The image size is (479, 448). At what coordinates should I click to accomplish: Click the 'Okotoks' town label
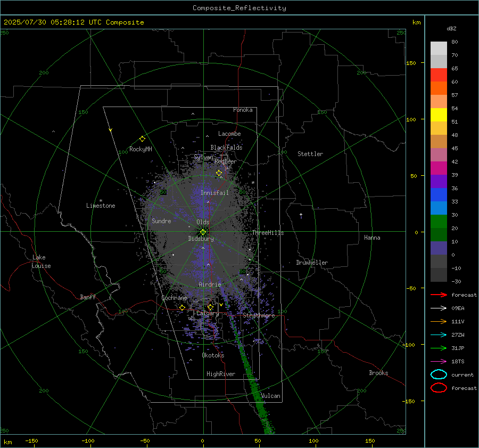(213, 355)
